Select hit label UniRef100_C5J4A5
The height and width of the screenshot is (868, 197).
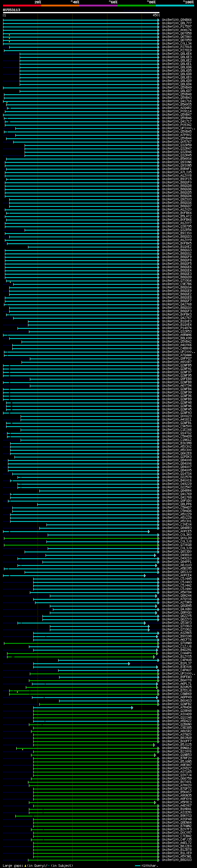(x=176, y=579)
